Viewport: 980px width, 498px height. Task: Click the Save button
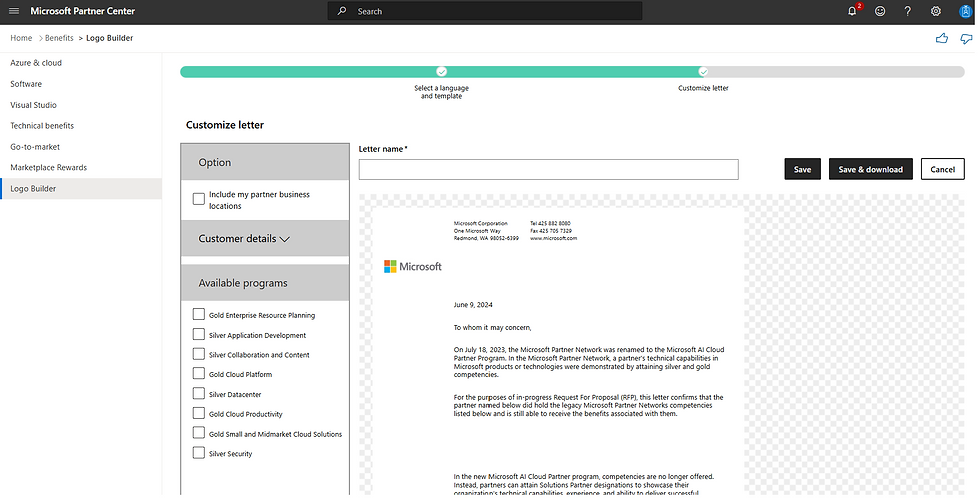pos(802,169)
